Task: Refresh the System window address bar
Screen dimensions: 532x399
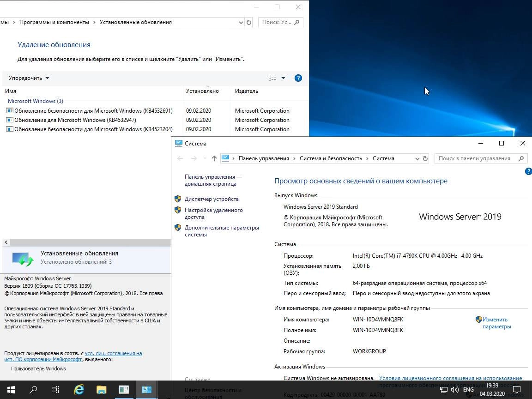Action: [x=425, y=158]
